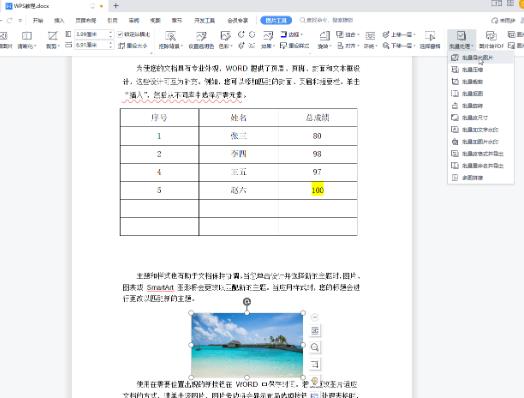Click the table cell containing 张三
The image size is (524, 398).
(238, 136)
